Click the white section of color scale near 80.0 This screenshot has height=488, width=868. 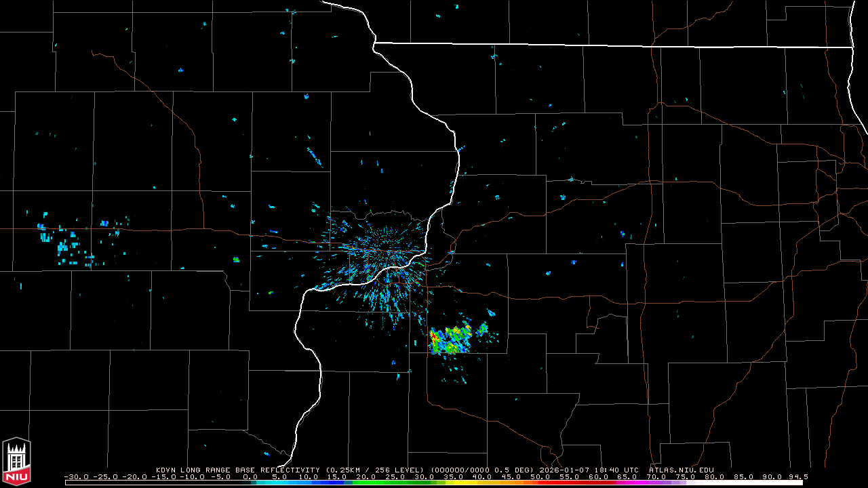pyautogui.click(x=715, y=482)
